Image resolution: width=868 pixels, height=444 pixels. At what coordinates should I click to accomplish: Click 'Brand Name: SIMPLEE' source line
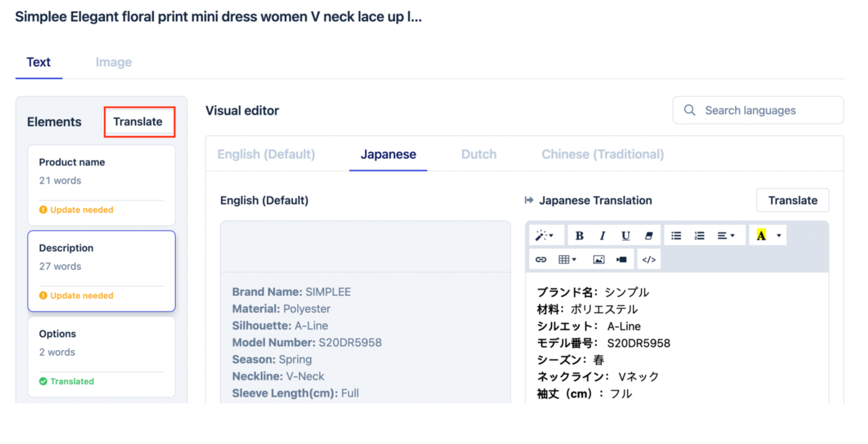pyautogui.click(x=291, y=292)
